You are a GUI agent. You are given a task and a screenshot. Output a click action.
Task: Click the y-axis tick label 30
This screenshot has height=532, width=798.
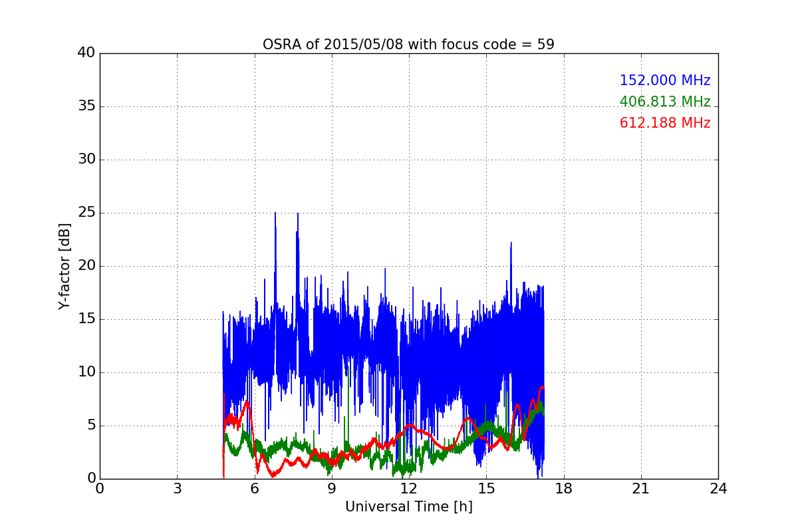[x=86, y=160]
